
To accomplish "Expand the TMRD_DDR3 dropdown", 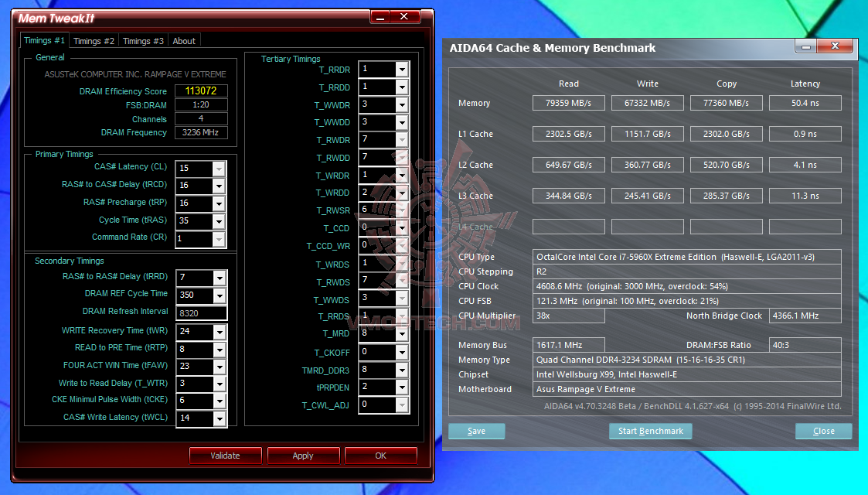I will click(403, 370).
